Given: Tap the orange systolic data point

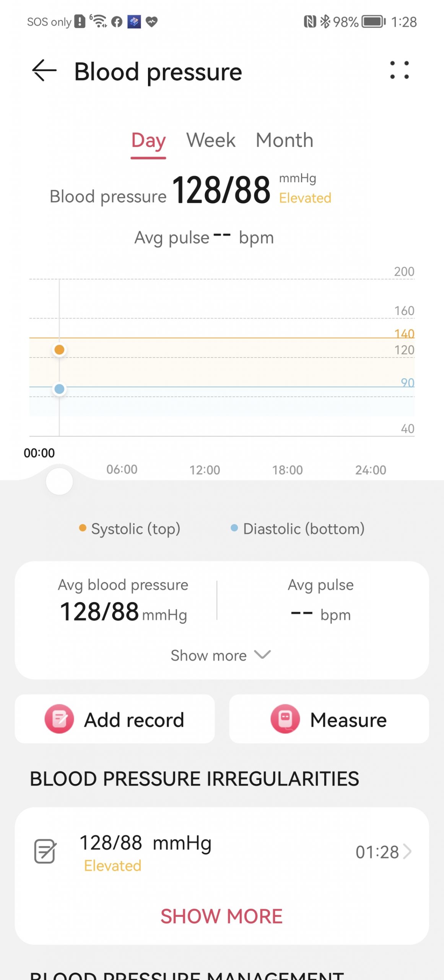Looking at the screenshot, I should pos(59,350).
